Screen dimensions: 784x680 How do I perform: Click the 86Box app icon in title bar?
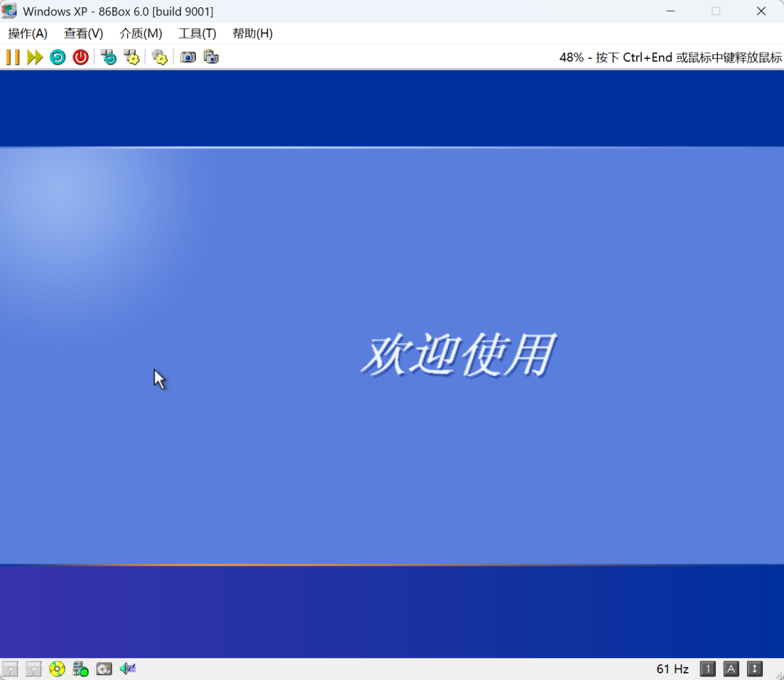click(9, 11)
